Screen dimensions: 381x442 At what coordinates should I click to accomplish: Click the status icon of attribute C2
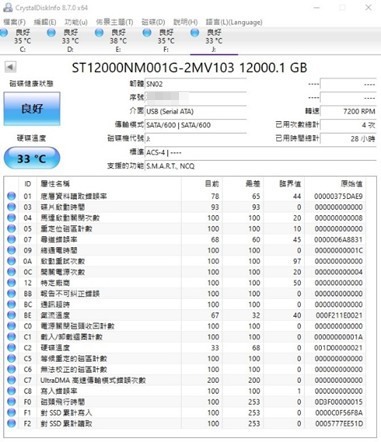click(11, 348)
